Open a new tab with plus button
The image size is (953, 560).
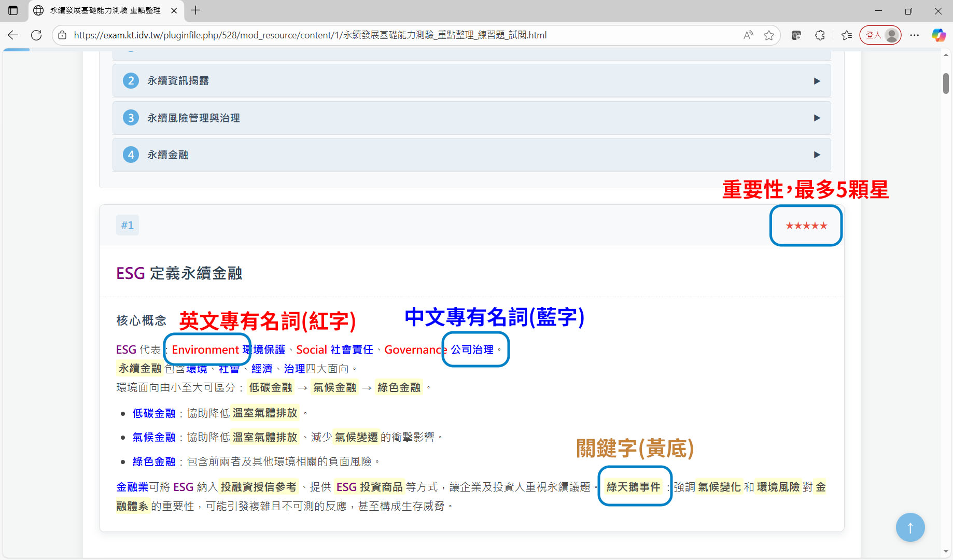[195, 10]
